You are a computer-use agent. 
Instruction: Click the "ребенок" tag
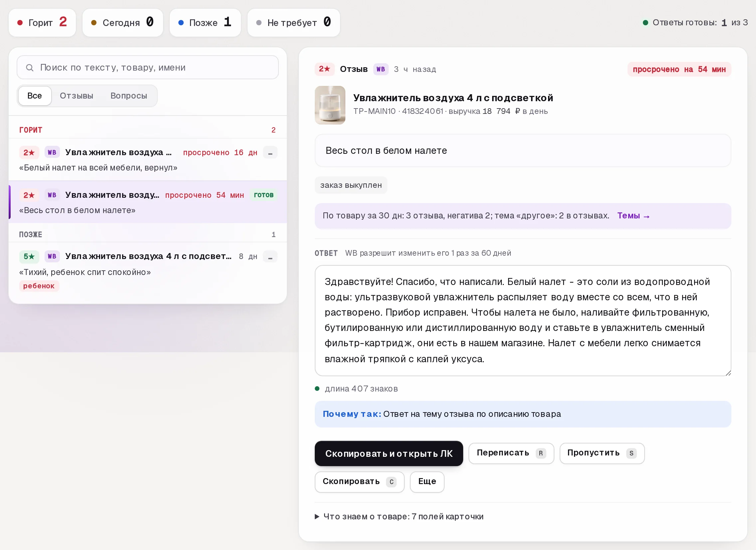[x=39, y=286]
